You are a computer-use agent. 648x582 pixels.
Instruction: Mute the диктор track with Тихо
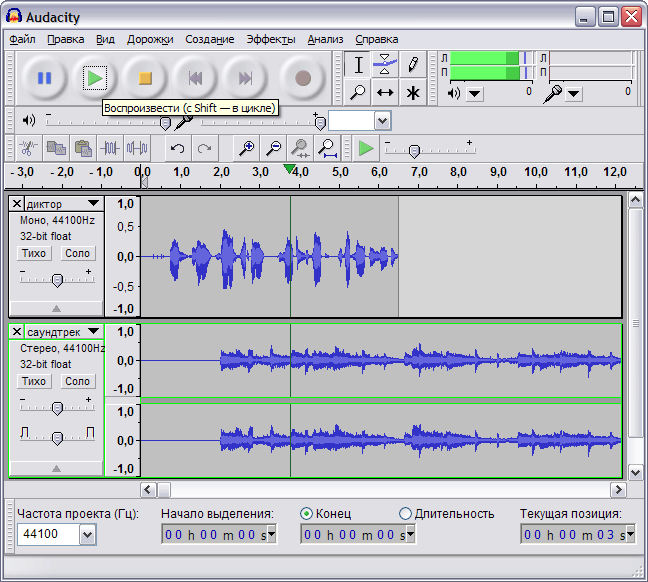pos(35,254)
